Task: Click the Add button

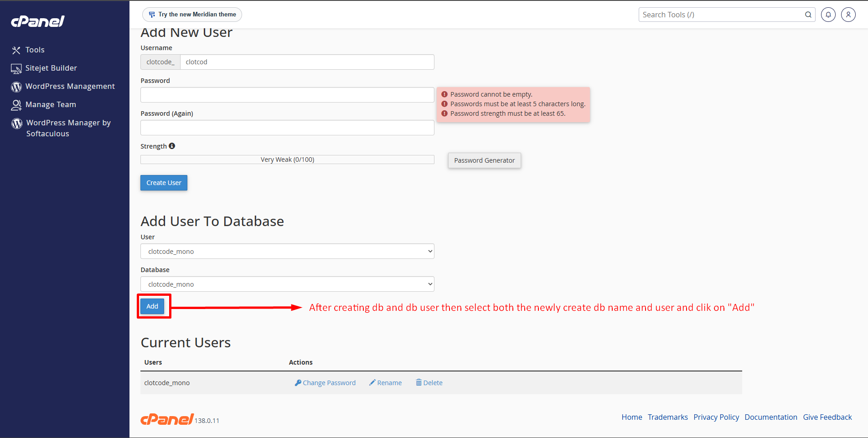Action: click(x=152, y=306)
